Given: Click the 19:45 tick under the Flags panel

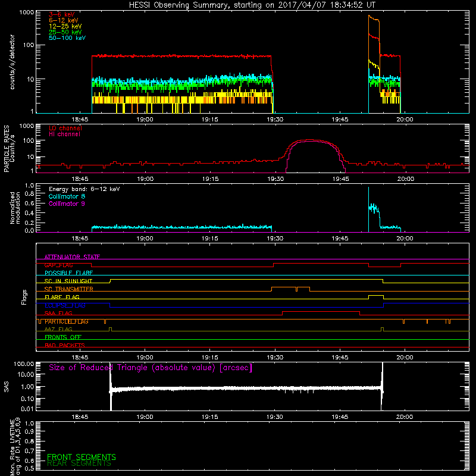Looking at the screenshot, I should tap(340, 358).
